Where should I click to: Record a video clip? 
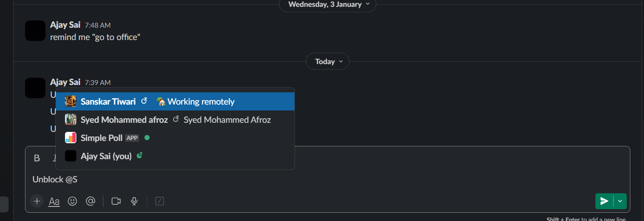[116, 201]
